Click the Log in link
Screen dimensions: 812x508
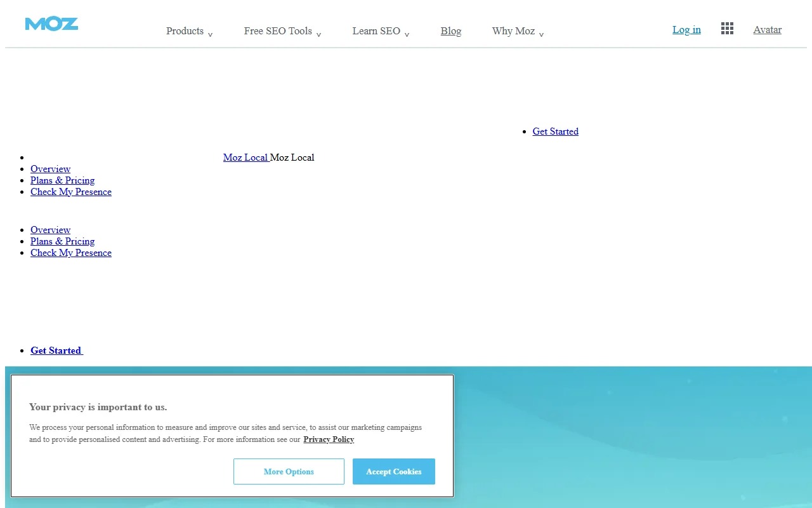pos(686,29)
